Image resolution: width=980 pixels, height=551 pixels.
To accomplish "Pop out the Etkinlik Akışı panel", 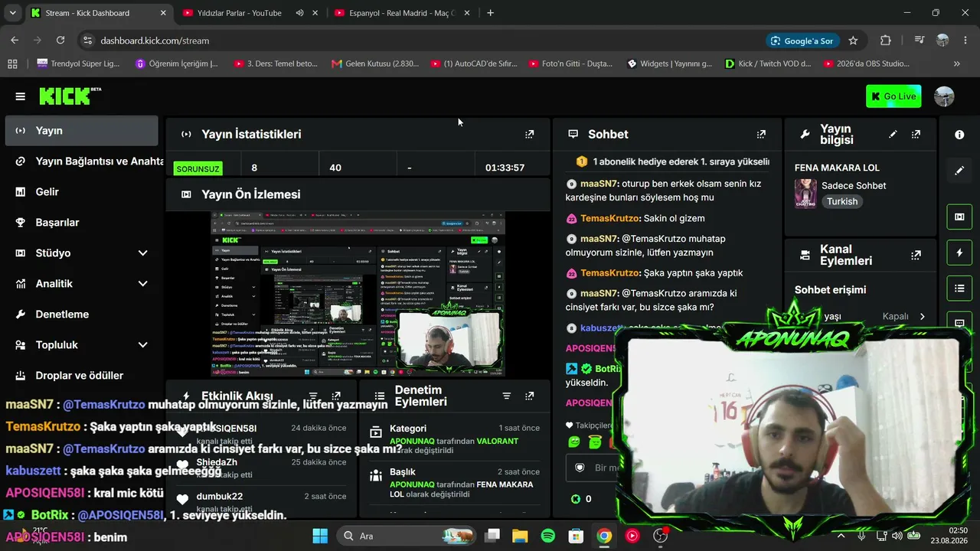I will pos(336,396).
